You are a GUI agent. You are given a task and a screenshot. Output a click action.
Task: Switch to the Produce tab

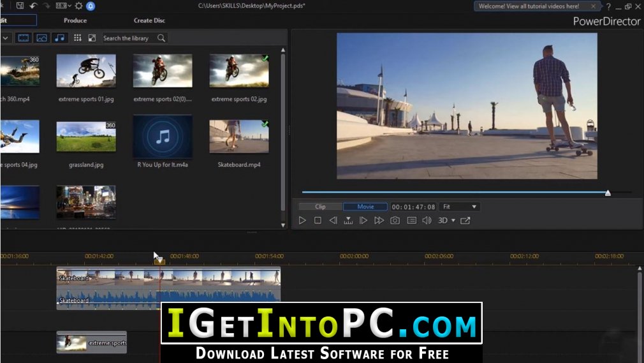click(75, 20)
